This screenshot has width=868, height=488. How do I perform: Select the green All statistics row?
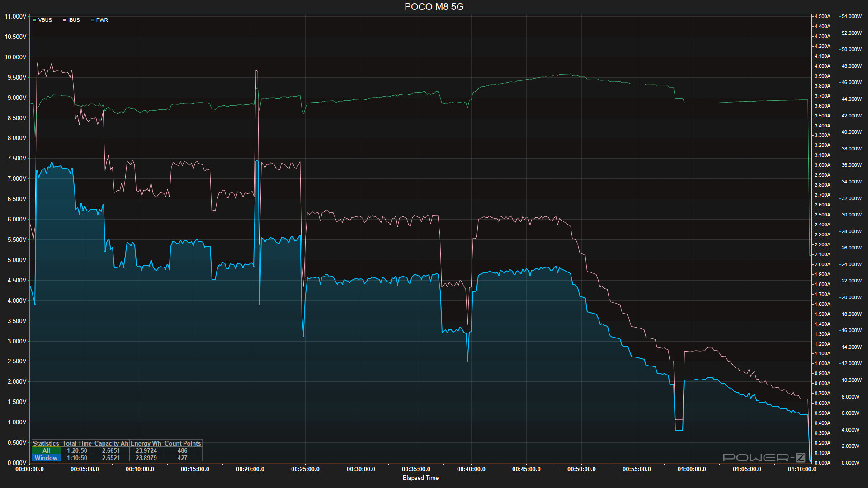(46, 450)
